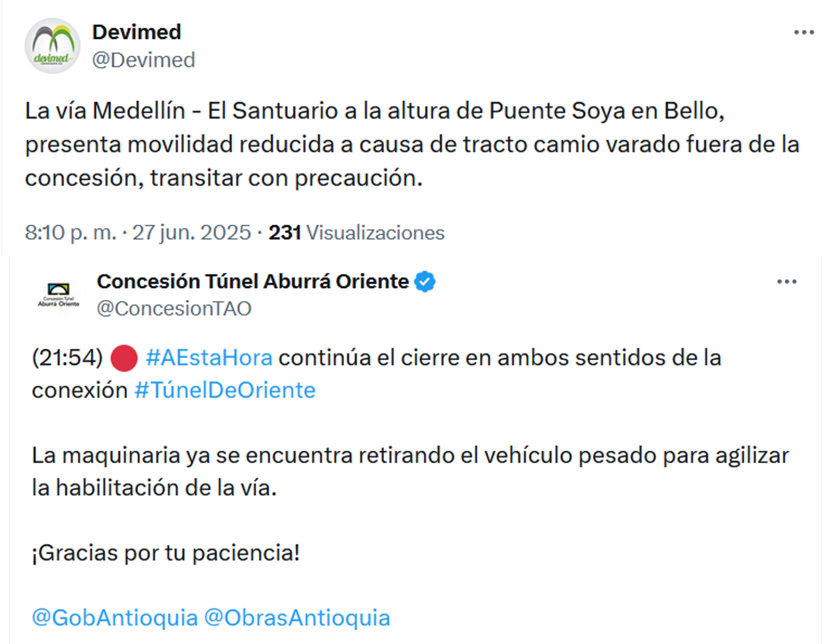827x644 pixels.
Task: Click the blue verified badge
Action: click(425, 282)
